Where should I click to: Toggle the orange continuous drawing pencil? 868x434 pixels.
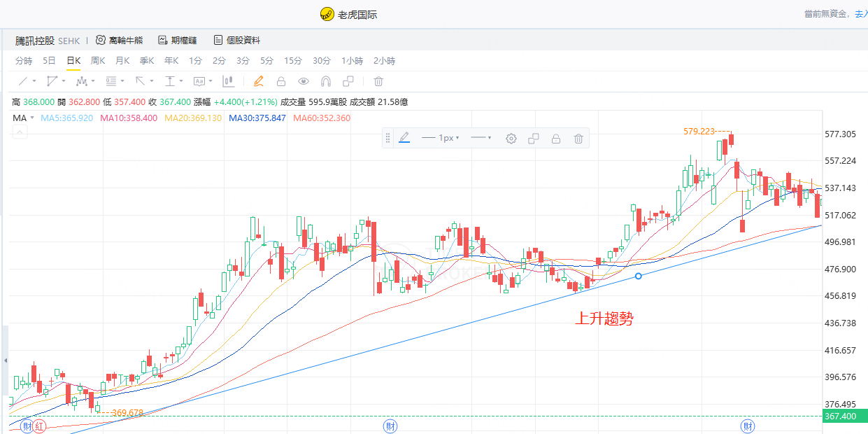coord(258,81)
